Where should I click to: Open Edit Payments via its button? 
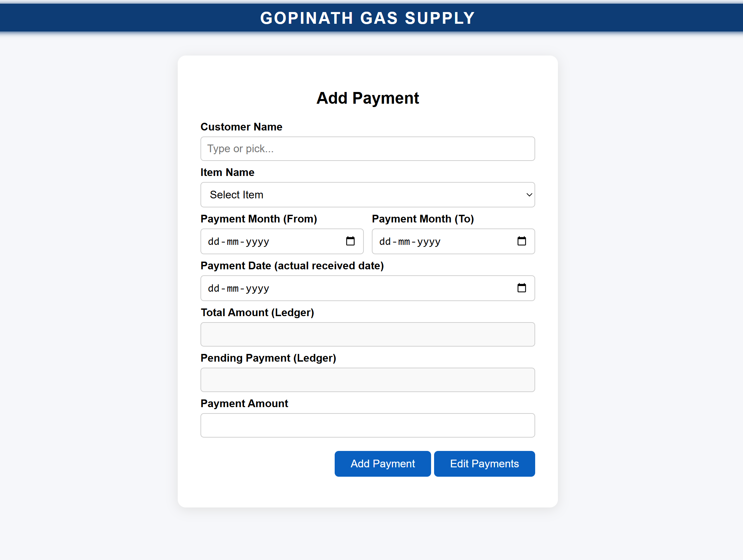(x=484, y=464)
